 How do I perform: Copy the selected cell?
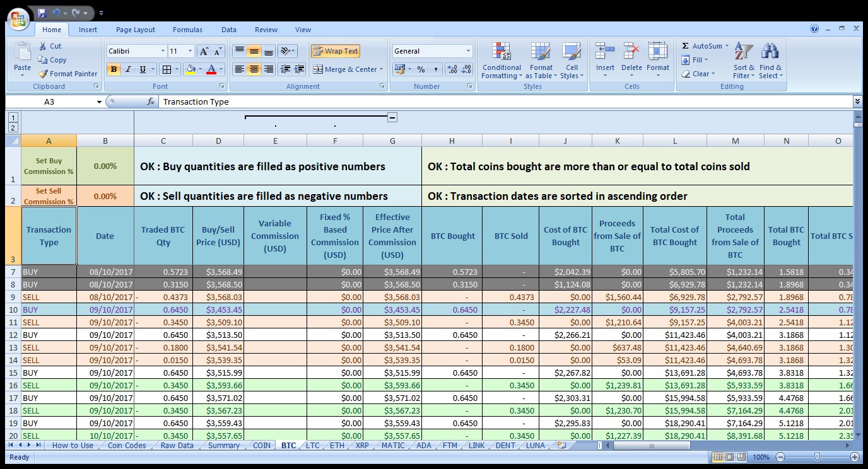click(x=52, y=60)
